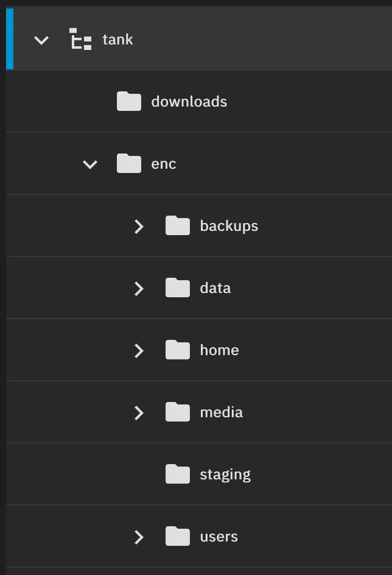Click the data folder icon

178,288
